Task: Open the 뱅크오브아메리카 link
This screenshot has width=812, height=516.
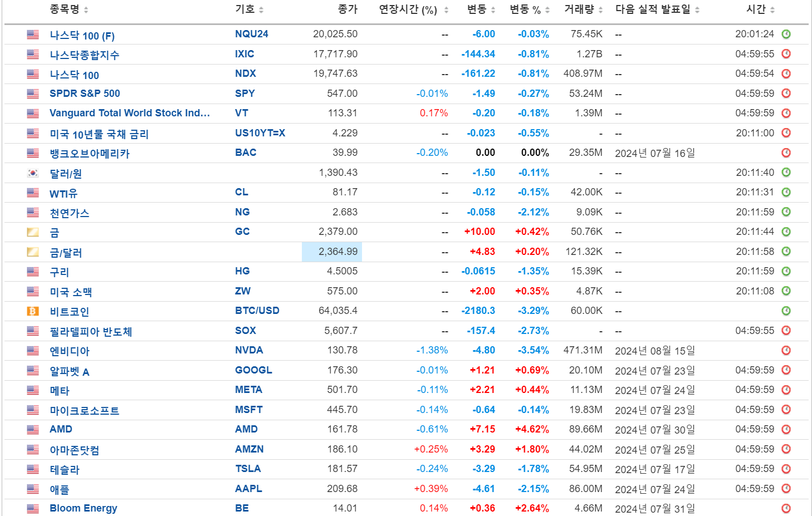Action: 90,153
